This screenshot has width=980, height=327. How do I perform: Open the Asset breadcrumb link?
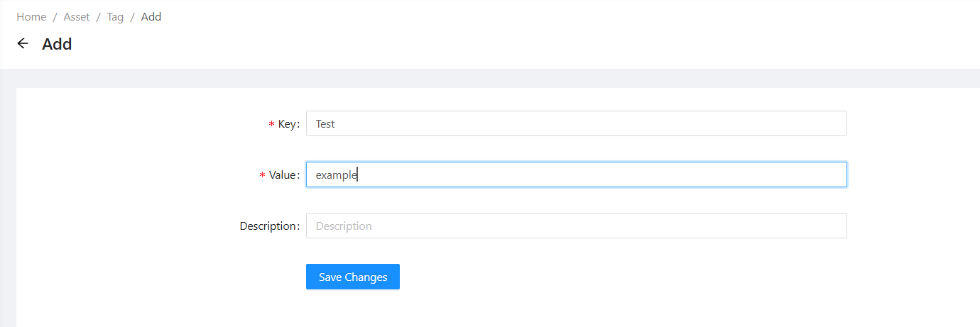77,17
